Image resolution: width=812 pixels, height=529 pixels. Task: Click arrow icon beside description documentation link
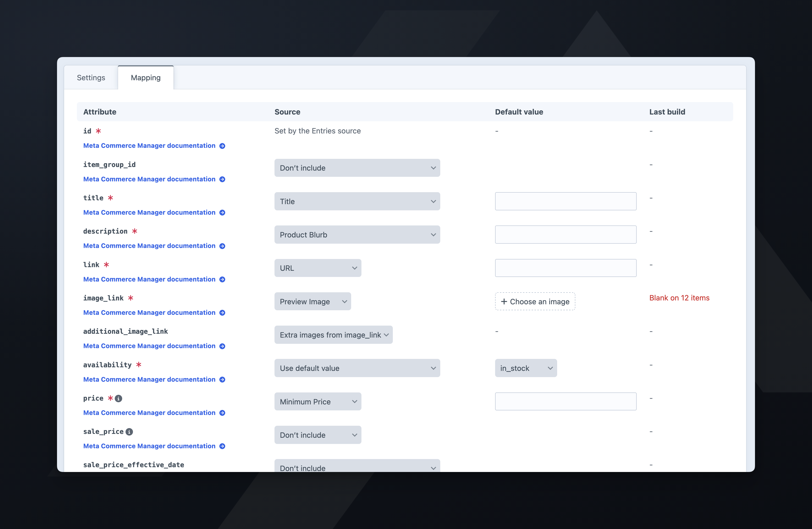[222, 246]
